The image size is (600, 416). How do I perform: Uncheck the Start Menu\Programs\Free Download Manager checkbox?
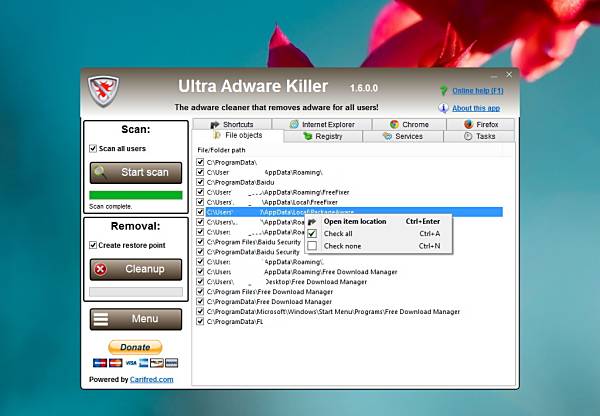click(200, 312)
